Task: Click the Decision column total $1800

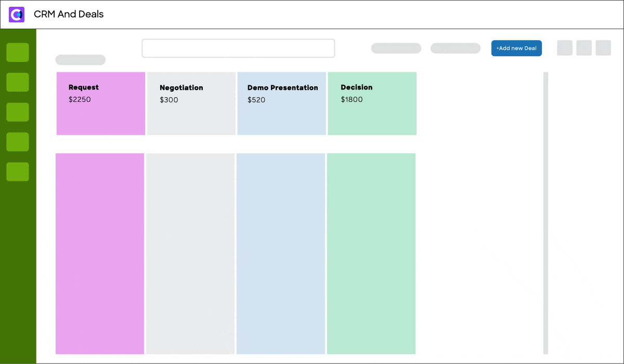Action: (352, 99)
